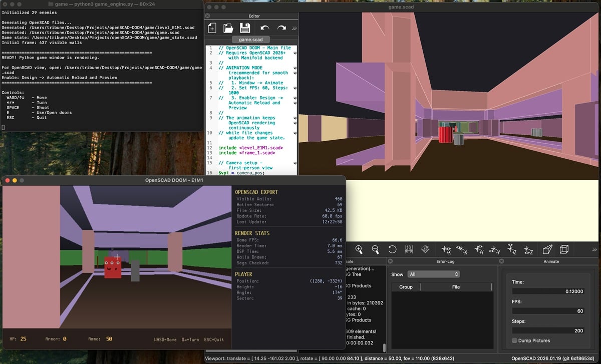Open the Show filter dropdown in Error-Log
The width and height of the screenshot is (601, 364).
coord(434,274)
